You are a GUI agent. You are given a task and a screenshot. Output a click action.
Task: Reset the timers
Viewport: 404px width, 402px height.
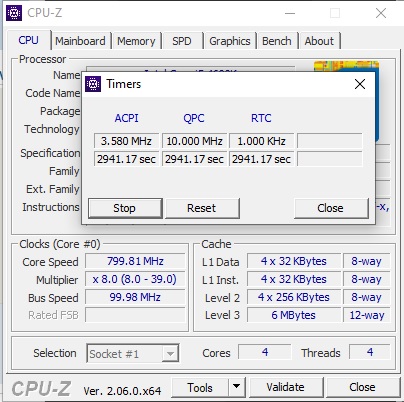tap(202, 208)
